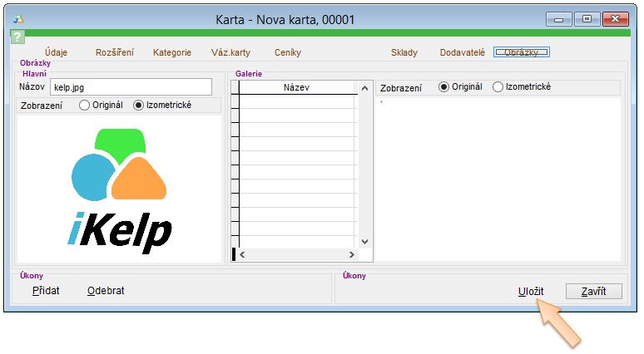
Task: Click Odebrat to remove the image
Action: pos(106,291)
